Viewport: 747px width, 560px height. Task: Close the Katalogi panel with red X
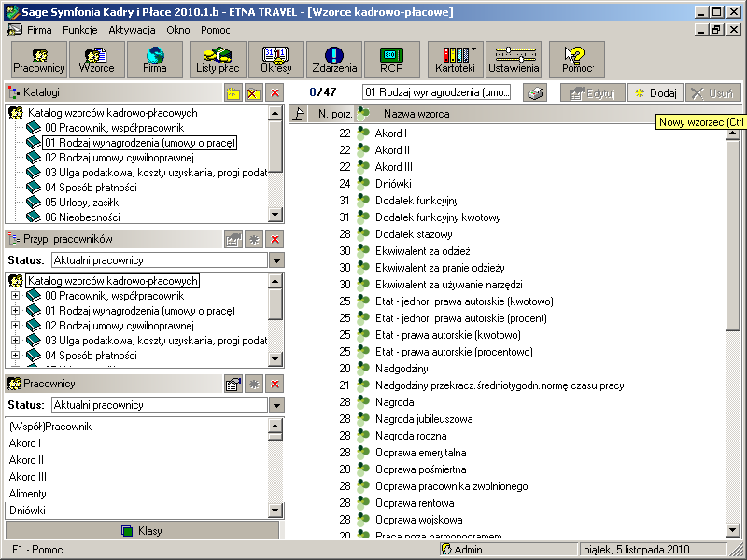click(275, 92)
